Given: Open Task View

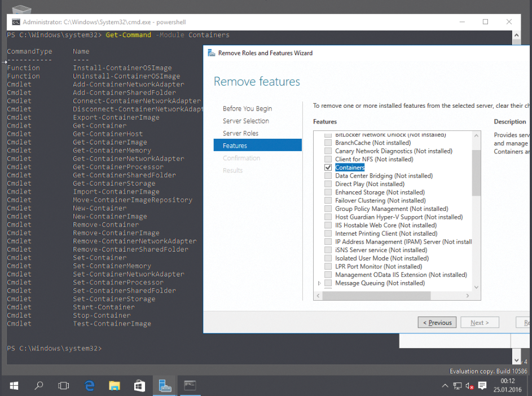Looking at the screenshot, I should pyautogui.click(x=63, y=386).
